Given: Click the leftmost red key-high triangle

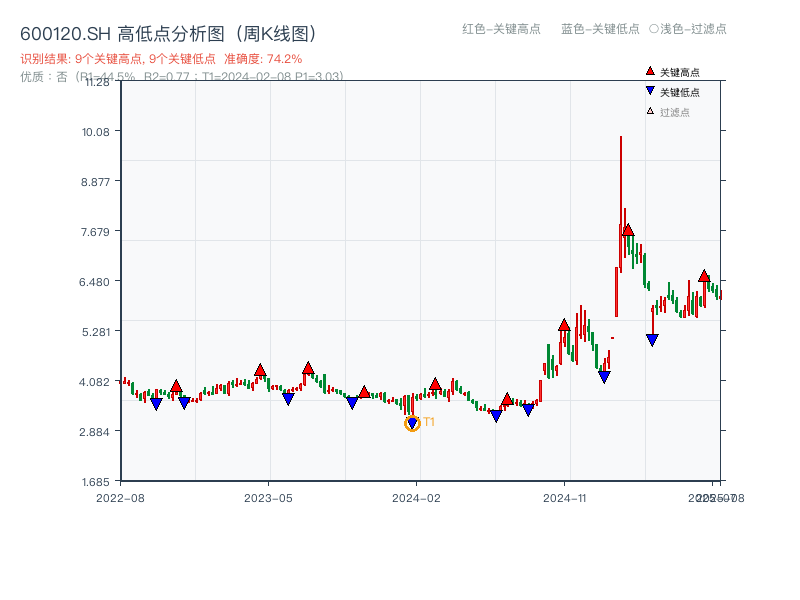Looking at the screenshot, I should point(176,386).
